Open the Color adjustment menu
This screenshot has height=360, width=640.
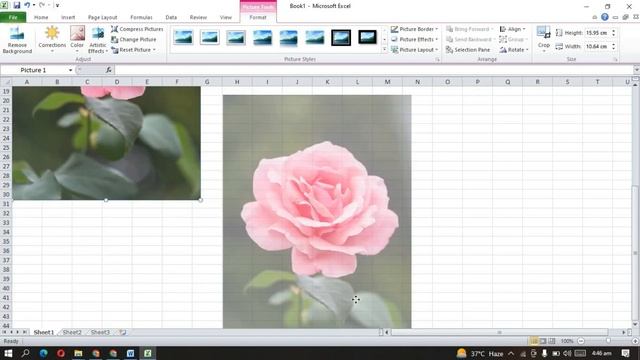click(x=77, y=39)
